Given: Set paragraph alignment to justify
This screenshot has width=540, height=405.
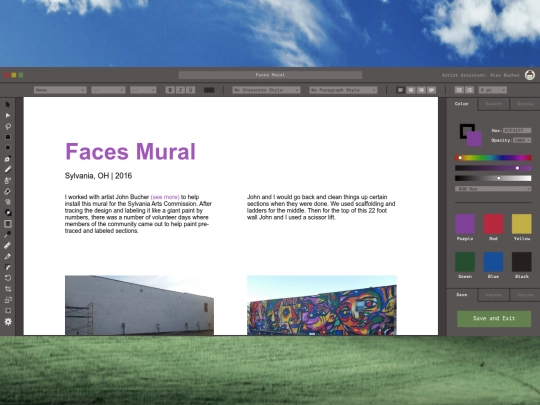Looking at the screenshot, I should click(x=431, y=90).
